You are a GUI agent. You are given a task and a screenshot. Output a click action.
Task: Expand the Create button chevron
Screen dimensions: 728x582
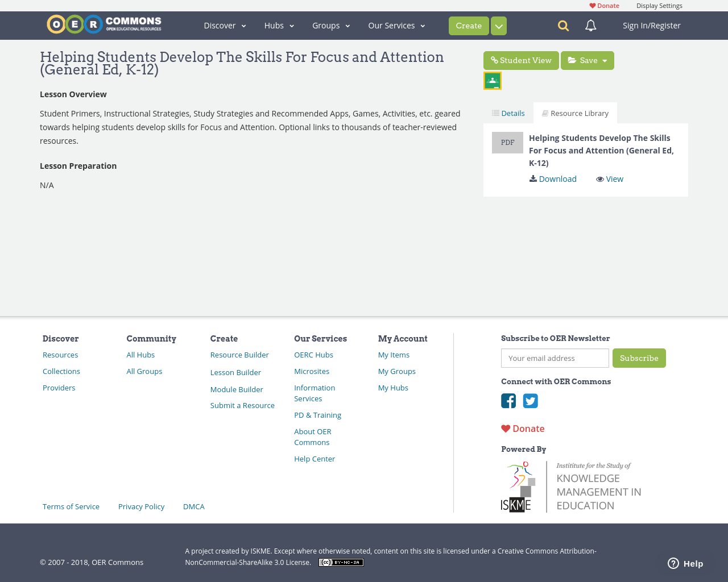(x=498, y=25)
